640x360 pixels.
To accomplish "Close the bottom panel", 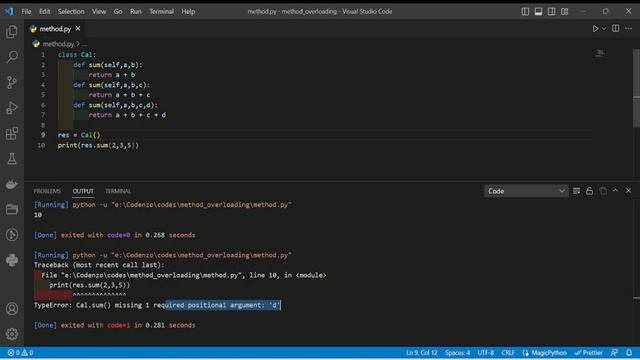I will (629, 191).
